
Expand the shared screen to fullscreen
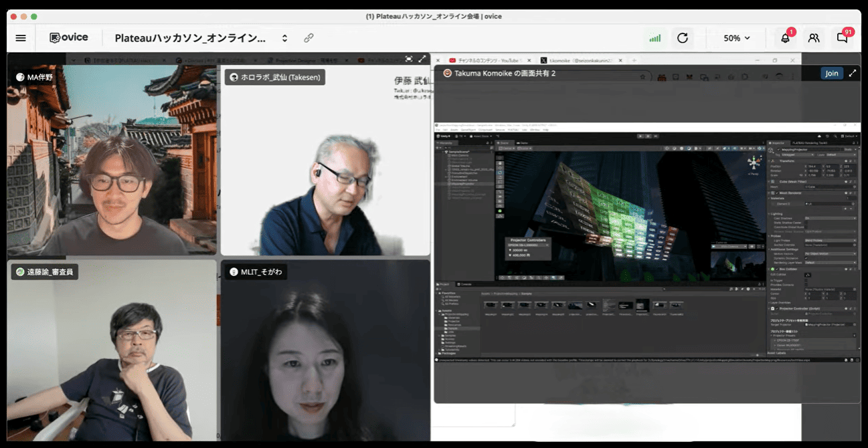click(852, 74)
